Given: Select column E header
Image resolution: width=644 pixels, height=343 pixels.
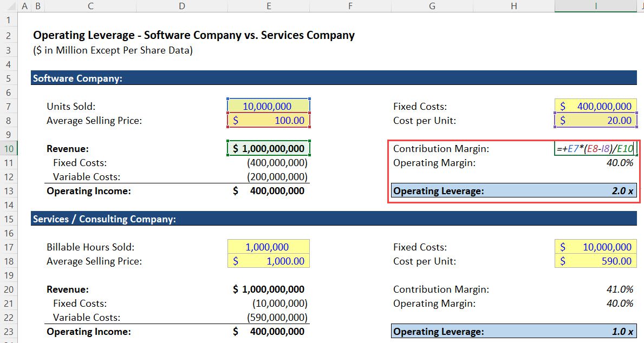Looking at the screenshot, I should click(269, 6).
